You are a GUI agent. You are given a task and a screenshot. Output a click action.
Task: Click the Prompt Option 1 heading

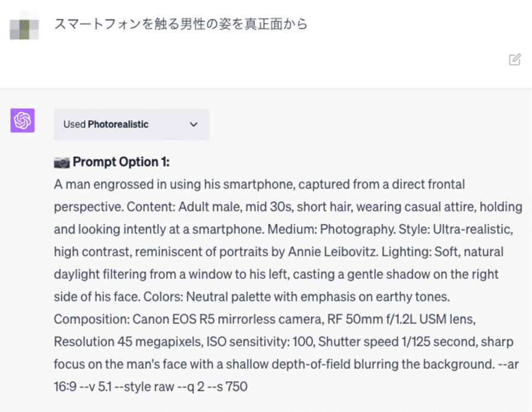point(121,162)
